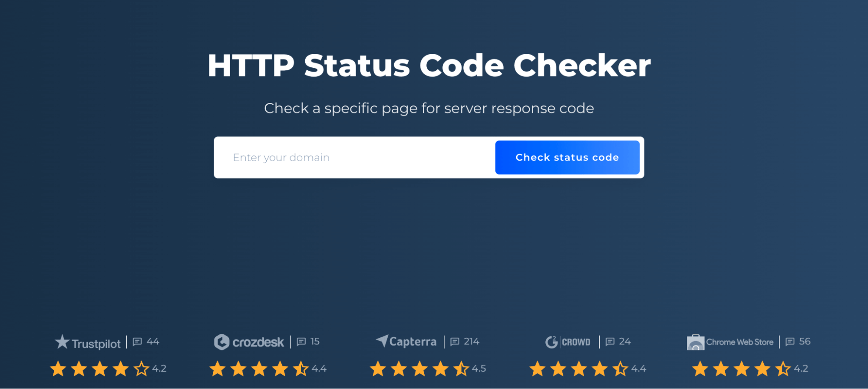The image size is (868, 389).
Task: Click inside the Enter your domain field
Action: pos(347,157)
